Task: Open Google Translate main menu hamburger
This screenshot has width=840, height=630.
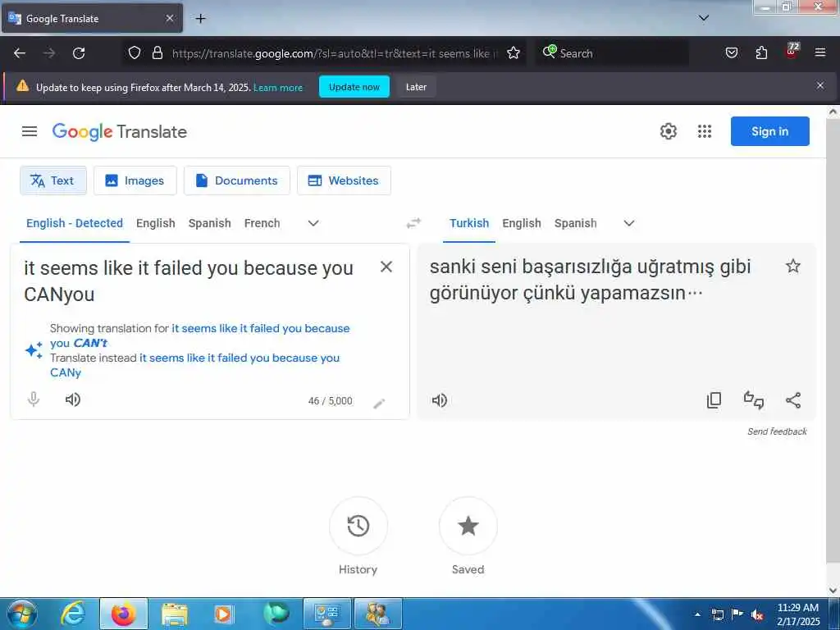Action: pyautogui.click(x=30, y=131)
